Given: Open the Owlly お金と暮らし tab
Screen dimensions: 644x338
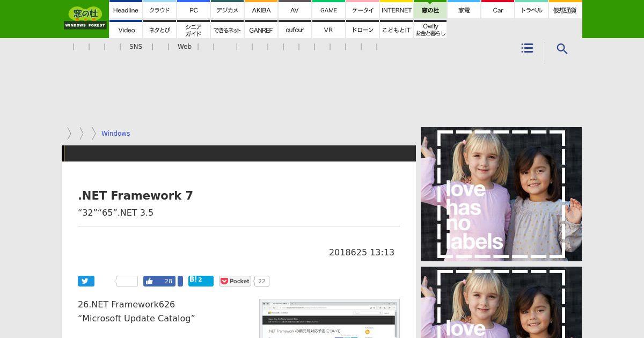Looking at the screenshot, I should 430,30.
